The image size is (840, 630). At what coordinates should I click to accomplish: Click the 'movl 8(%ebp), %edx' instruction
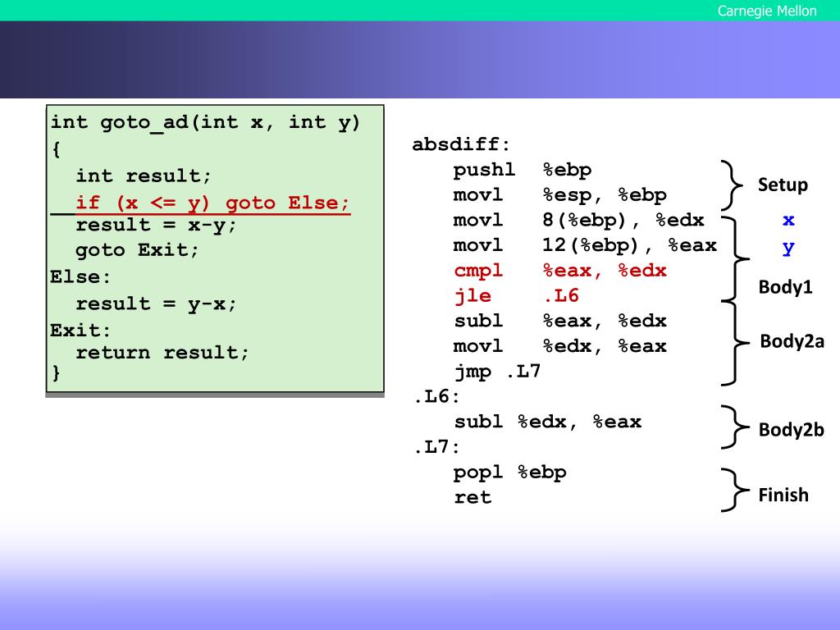[x=578, y=220]
